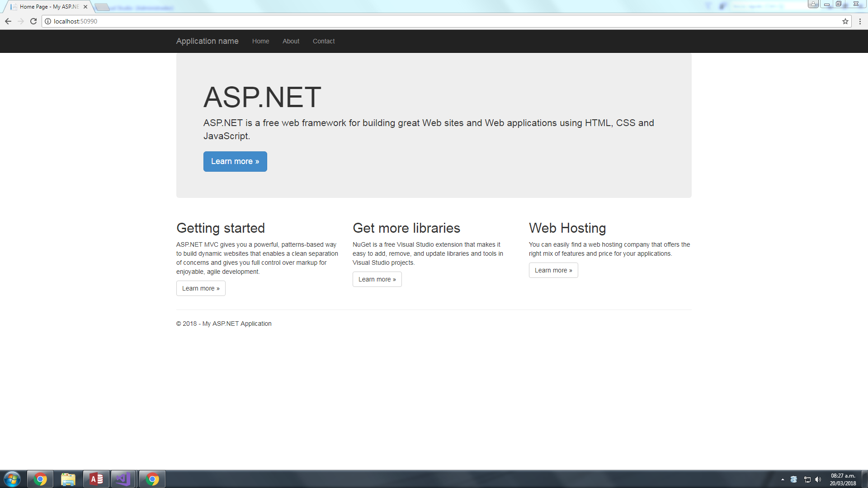The image size is (868, 488).
Task: Open the About nav link
Action: pos(291,41)
